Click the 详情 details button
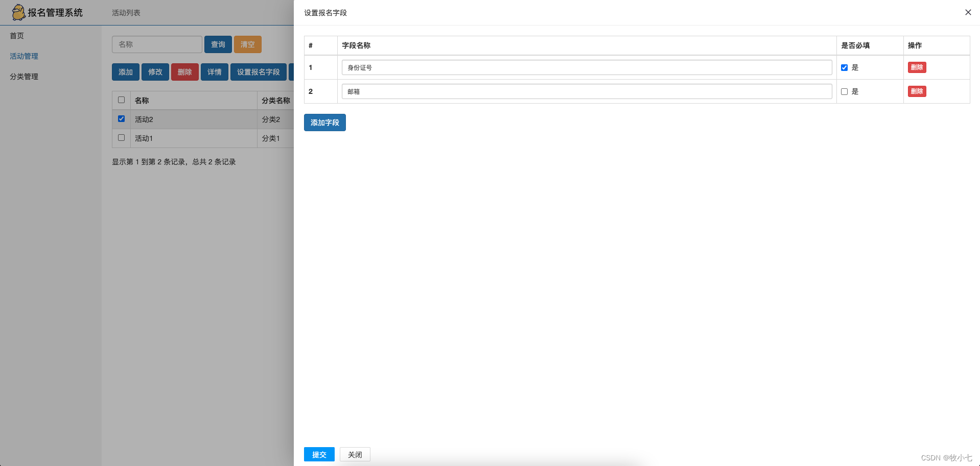Screen dimensions: 980x466 [x=215, y=72]
